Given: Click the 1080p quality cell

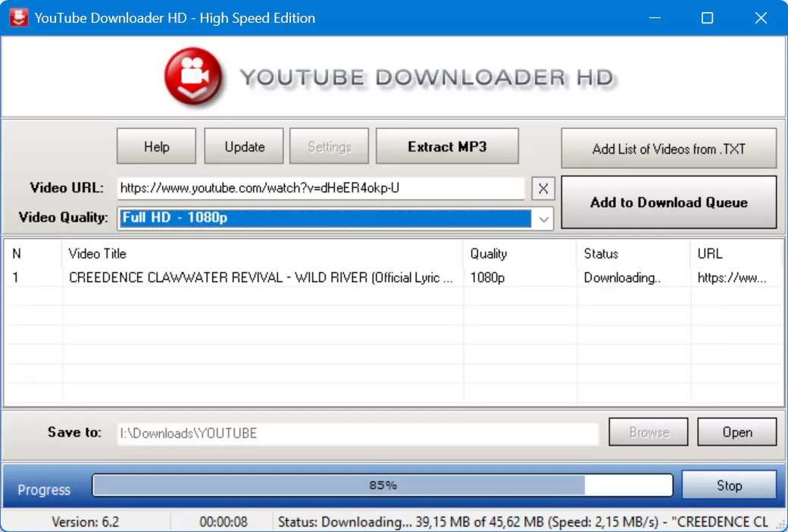Looking at the screenshot, I should [x=487, y=277].
